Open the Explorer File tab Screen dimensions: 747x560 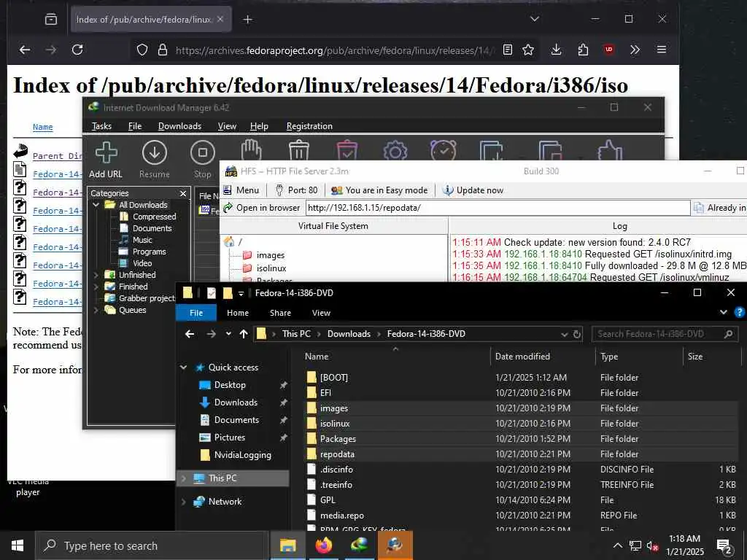click(196, 313)
